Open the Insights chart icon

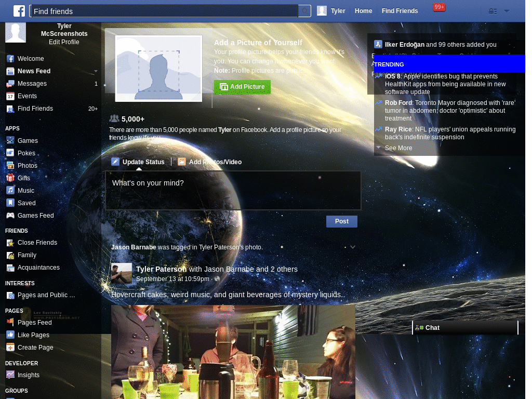click(10, 375)
